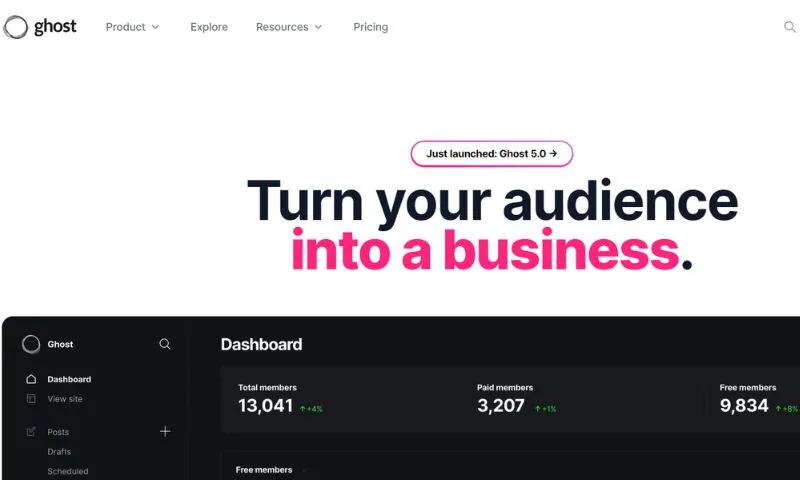The width and height of the screenshot is (800, 480).
Task: Click the 3,207 paid members value
Action: (x=501, y=406)
